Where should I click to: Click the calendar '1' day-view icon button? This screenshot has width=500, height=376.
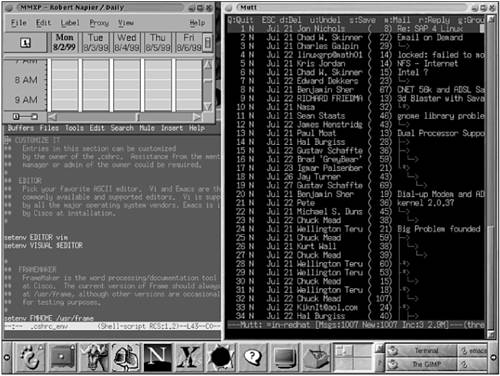point(25,42)
